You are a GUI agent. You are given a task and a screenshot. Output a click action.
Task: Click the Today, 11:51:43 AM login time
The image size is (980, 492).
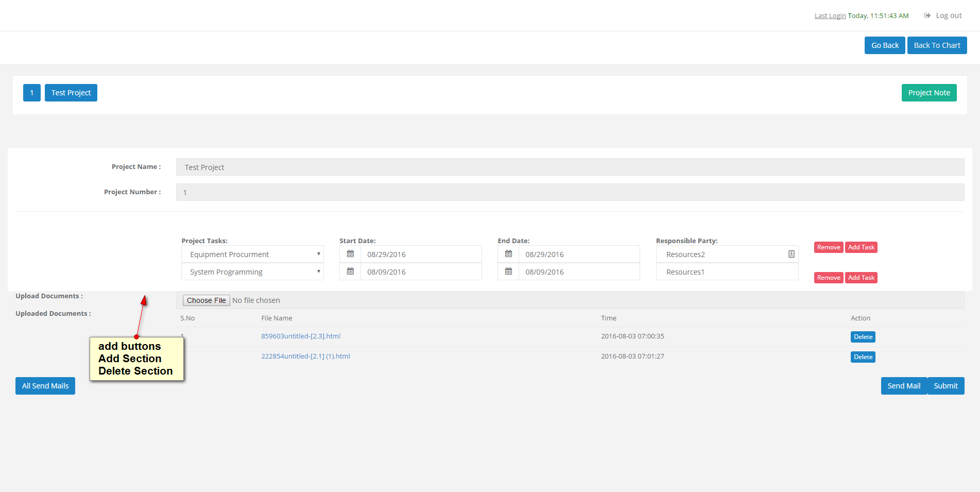(878, 15)
